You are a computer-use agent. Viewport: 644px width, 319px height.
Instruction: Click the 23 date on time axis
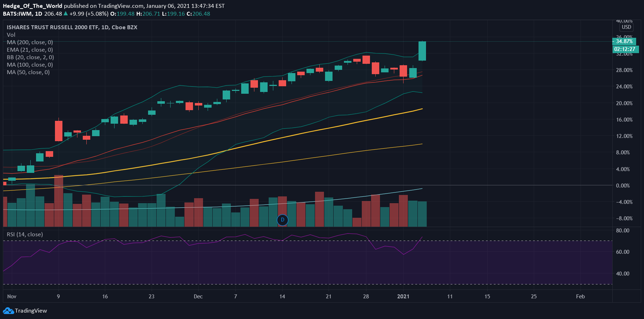coord(152,296)
